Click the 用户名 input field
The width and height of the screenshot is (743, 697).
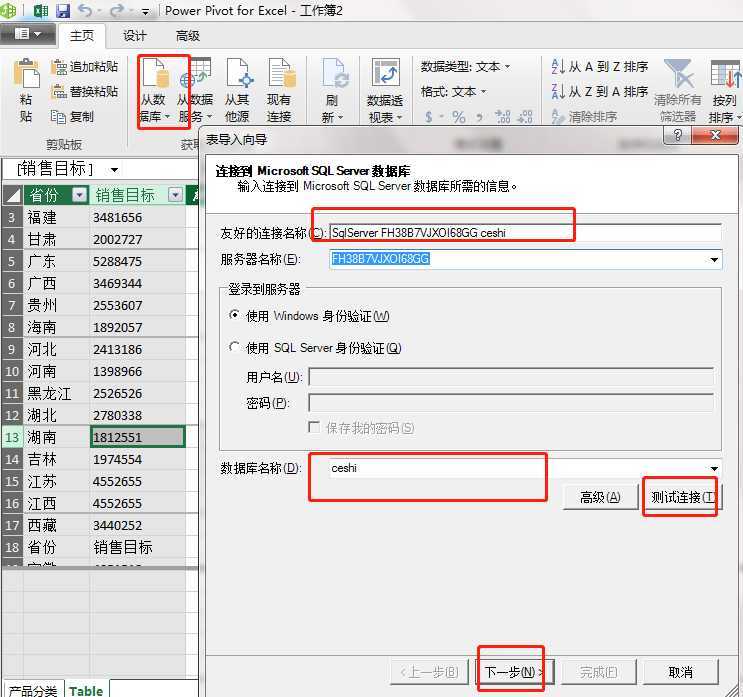511,377
